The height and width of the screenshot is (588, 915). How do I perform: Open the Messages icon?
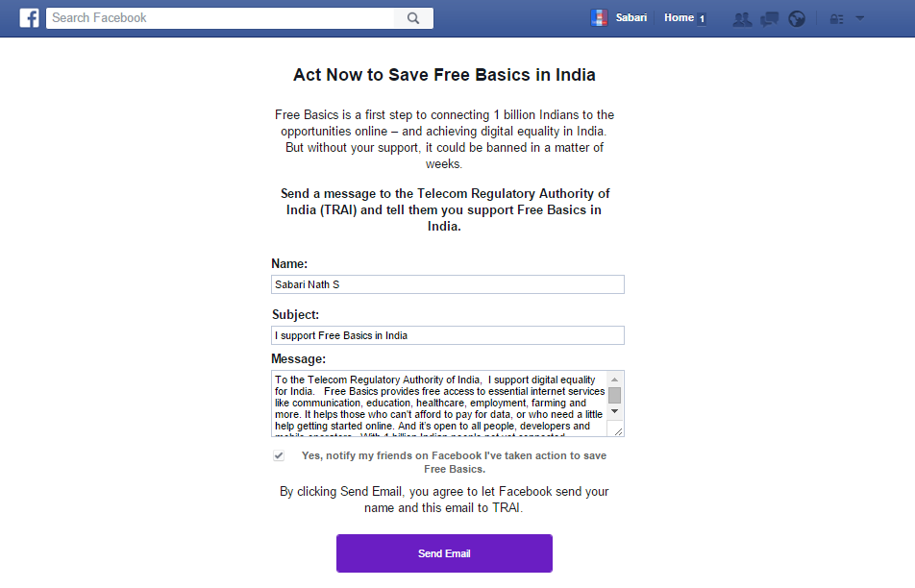(769, 18)
